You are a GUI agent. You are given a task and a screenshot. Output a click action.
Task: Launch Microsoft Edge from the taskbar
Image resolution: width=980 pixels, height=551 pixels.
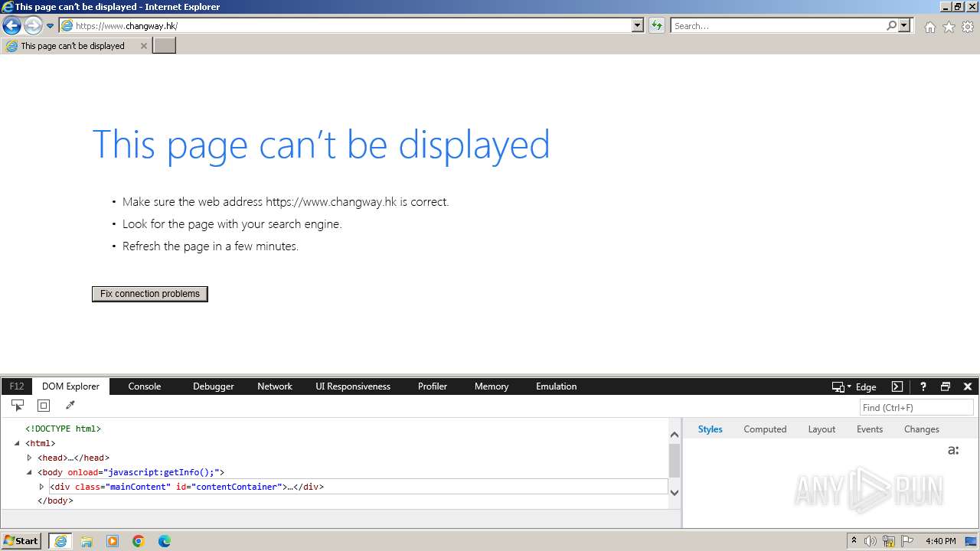[x=165, y=541]
